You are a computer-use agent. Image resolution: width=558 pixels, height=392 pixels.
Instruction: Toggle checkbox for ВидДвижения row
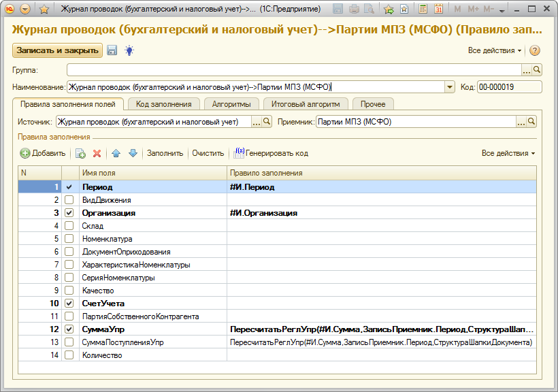pos(69,200)
